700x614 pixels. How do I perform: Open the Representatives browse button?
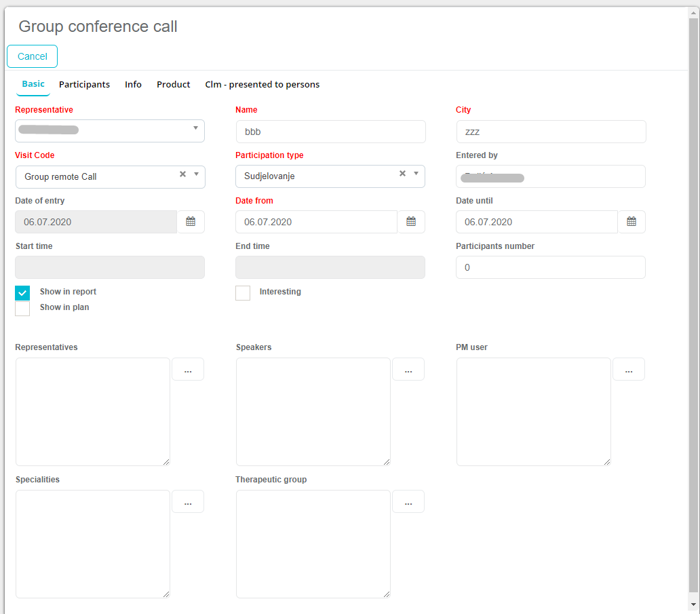(188, 370)
